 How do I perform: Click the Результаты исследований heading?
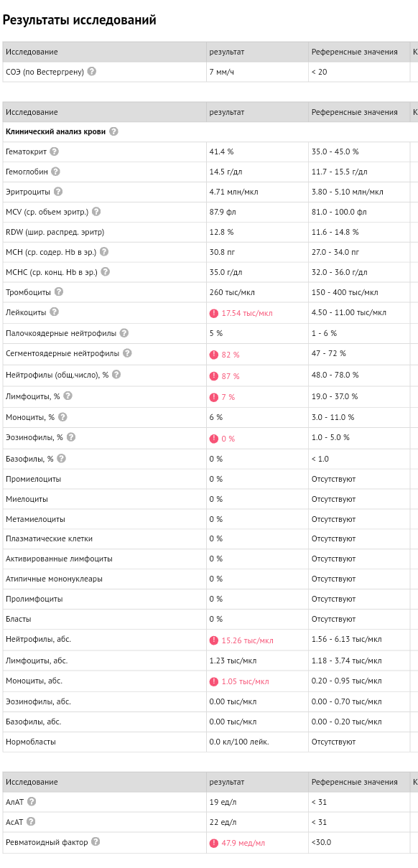[80, 20]
